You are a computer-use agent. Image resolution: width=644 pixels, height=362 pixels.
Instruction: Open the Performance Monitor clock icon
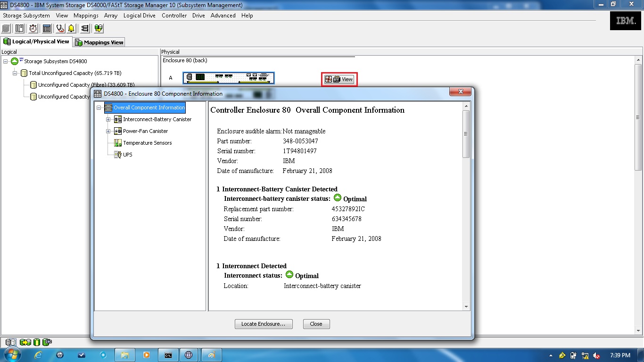coord(33,28)
